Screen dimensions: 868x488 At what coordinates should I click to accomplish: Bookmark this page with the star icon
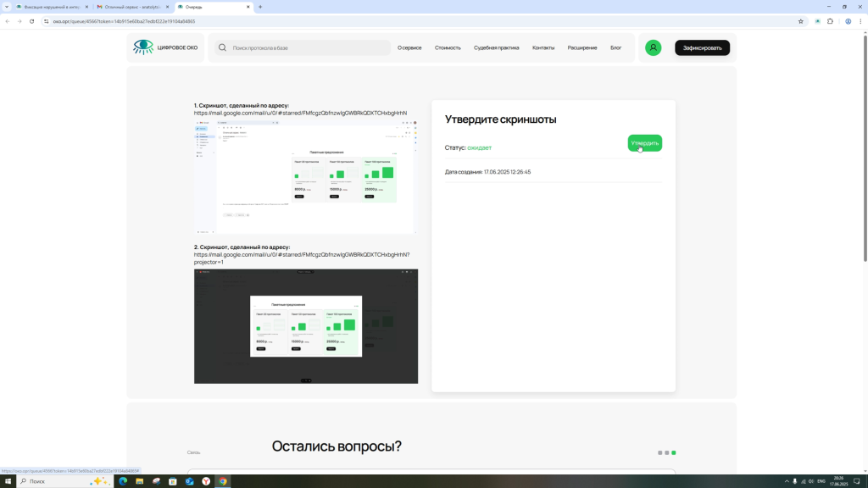click(801, 21)
